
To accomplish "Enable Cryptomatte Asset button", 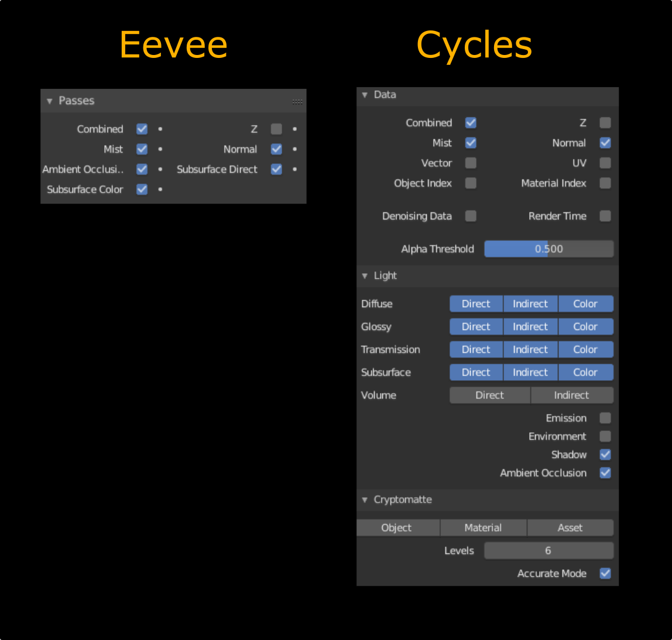I will (570, 528).
